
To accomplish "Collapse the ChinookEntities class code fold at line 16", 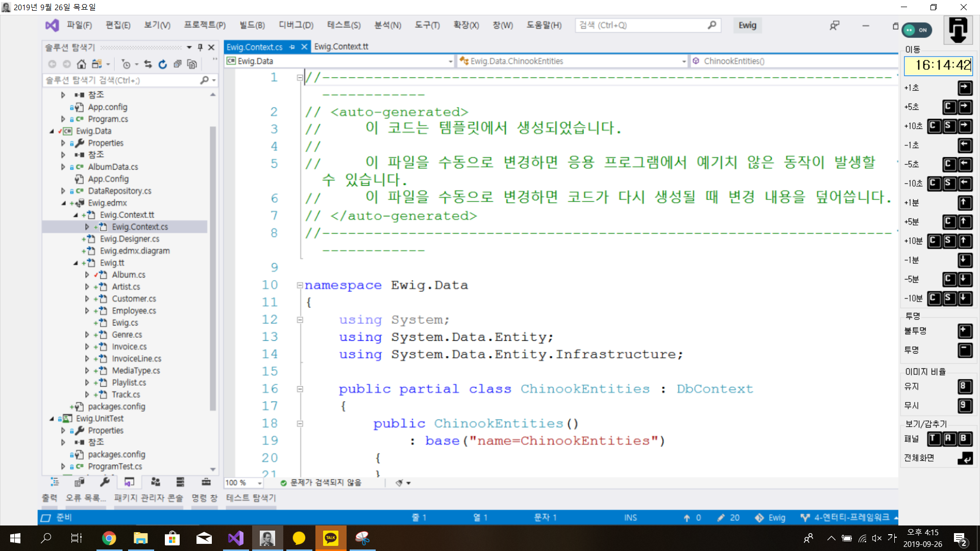I will coord(300,389).
